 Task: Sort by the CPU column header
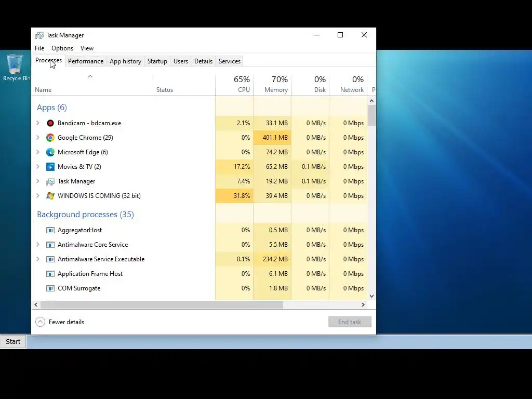(x=234, y=84)
